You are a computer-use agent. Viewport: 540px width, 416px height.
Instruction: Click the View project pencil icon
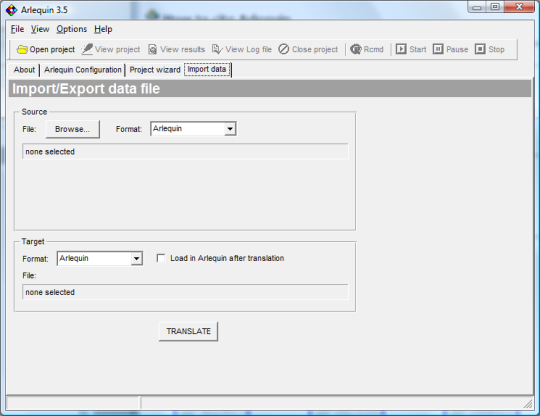pos(87,49)
